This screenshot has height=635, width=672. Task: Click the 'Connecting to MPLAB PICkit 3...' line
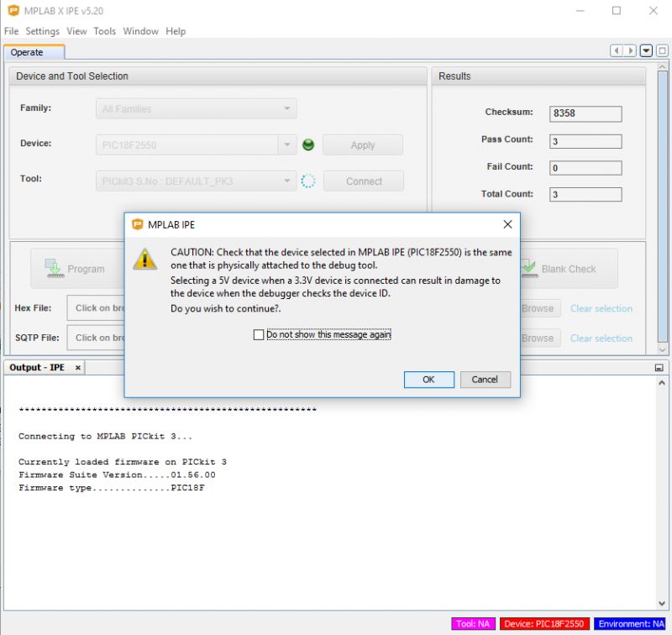106,436
